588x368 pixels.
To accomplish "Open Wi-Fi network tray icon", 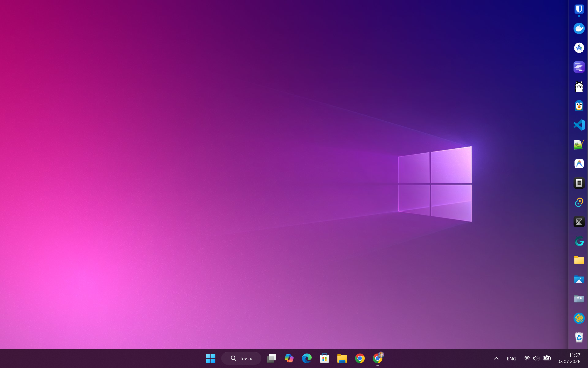I will [x=526, y=358].
